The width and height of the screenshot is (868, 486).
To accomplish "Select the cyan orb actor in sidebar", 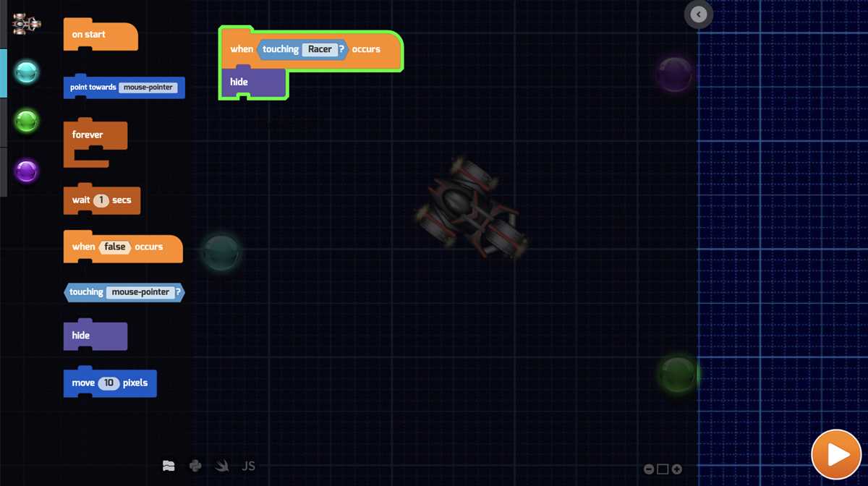I will (27, 72).
